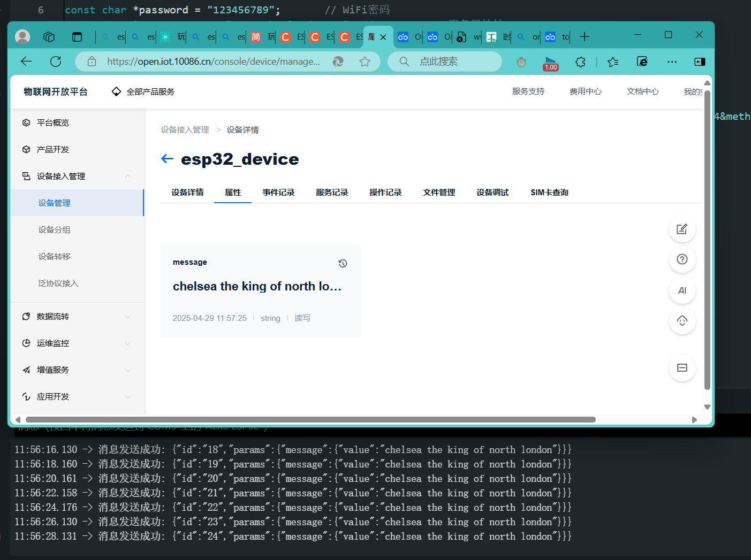Click the browser address bar URL
The image size is (751, 560).
[214, 62]
